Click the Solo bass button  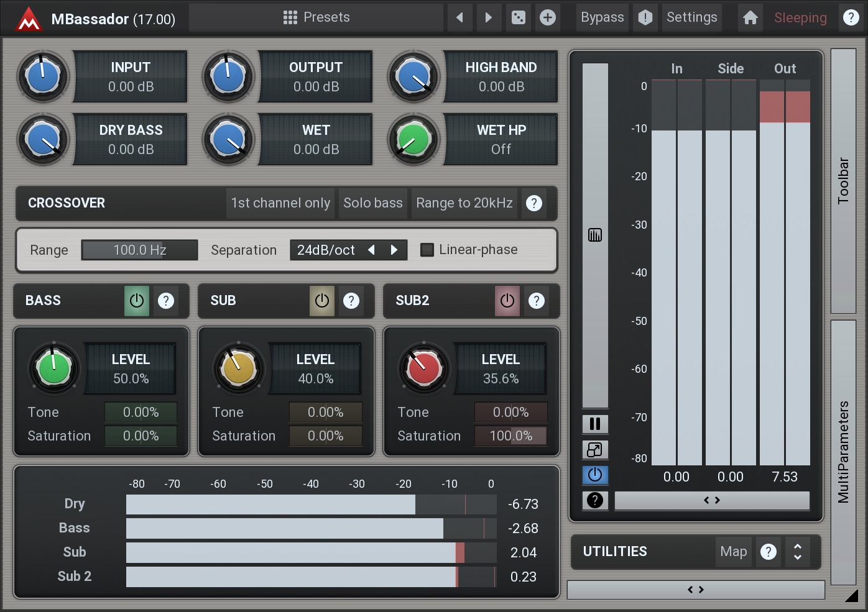[372, 203]
